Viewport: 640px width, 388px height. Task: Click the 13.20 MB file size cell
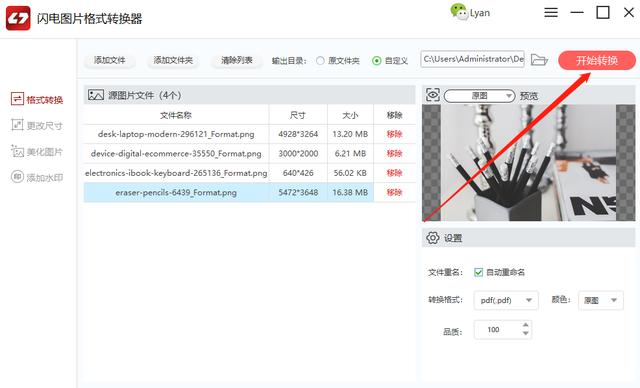[350, 134]
